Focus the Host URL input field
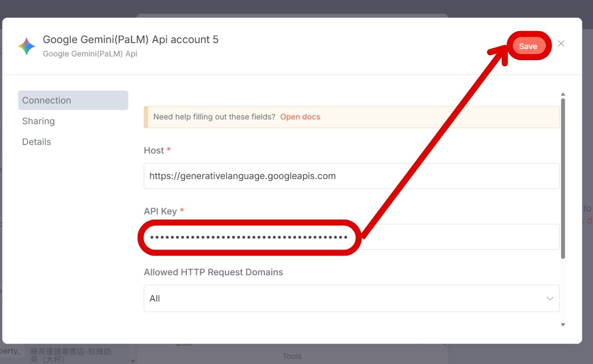The height and width of the screenshot is (364, 593). pyautogui.click(x=351, y=176)
